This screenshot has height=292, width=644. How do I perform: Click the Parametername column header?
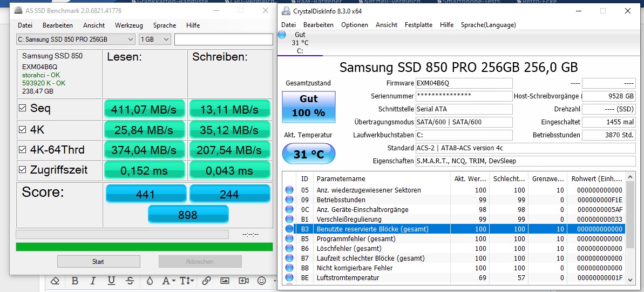click(382, 178)
